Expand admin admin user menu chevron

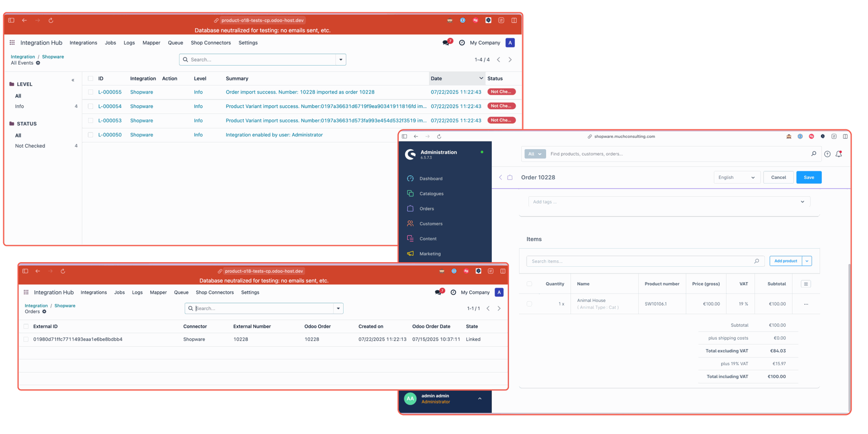coord(480,399)
